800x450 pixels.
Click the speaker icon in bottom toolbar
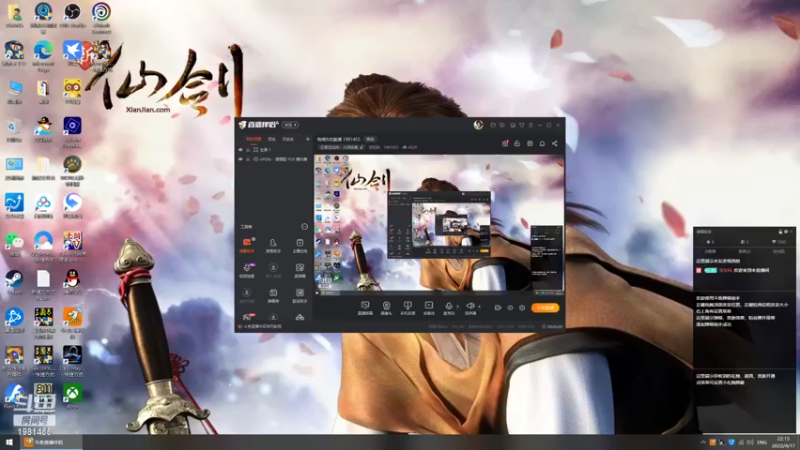(470, 308)
